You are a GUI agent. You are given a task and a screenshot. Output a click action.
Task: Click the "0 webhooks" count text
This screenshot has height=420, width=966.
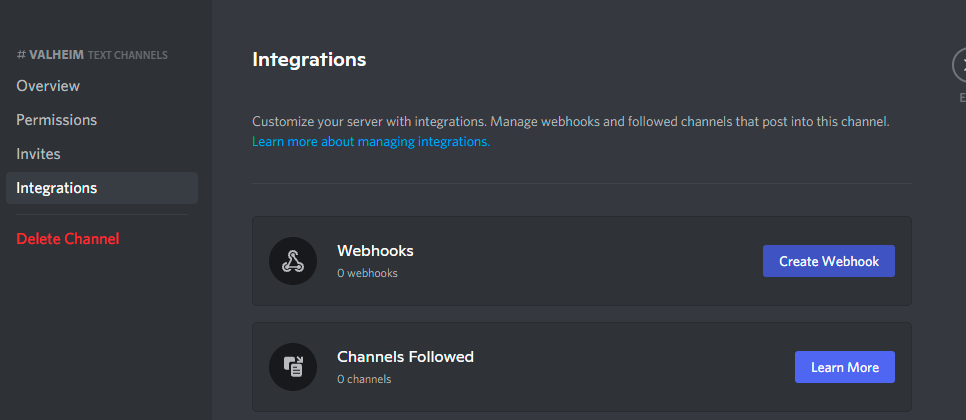pos(367,273)
